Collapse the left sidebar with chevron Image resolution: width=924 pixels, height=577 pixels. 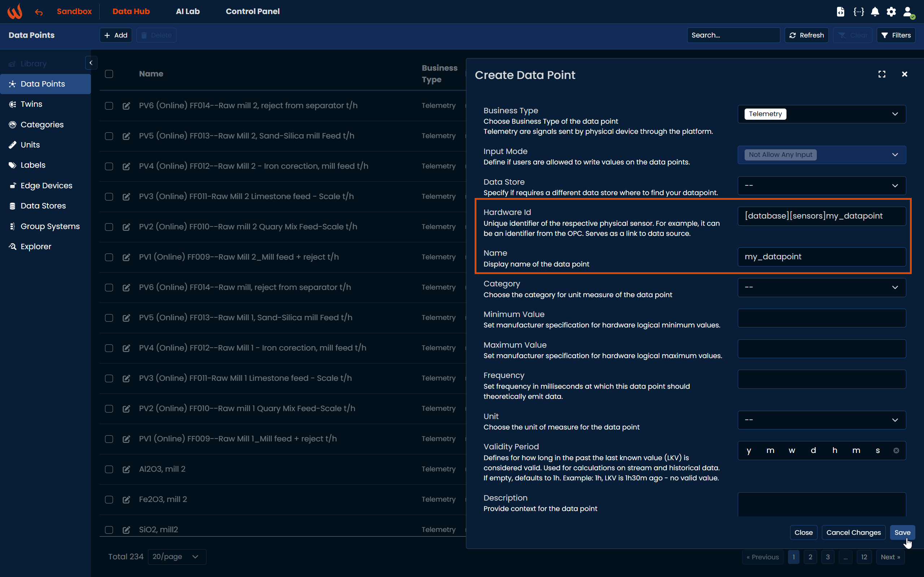point(91,63)
